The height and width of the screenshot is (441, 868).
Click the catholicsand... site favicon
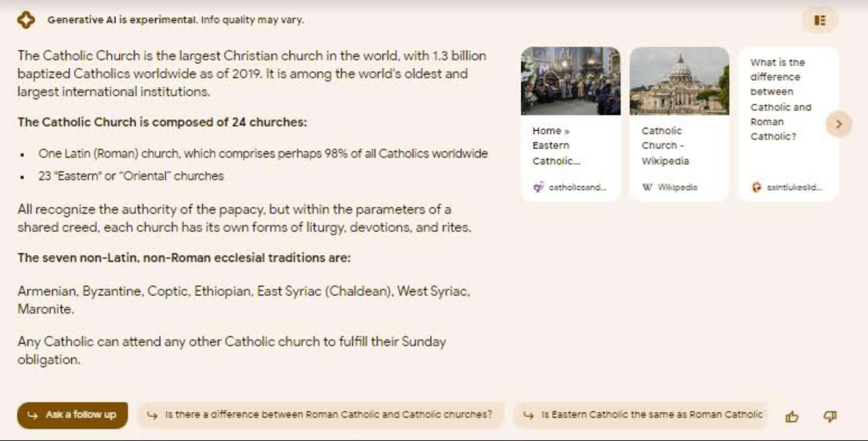538,187
